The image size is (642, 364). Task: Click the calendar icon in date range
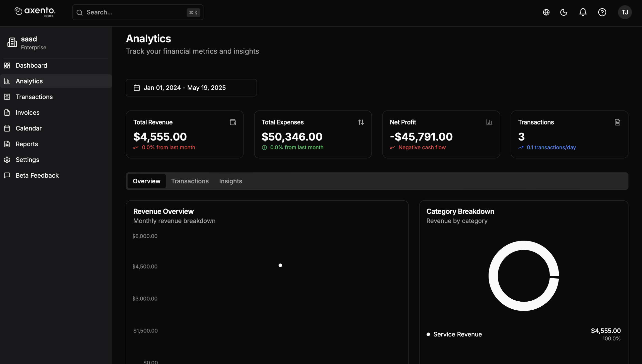137,88
